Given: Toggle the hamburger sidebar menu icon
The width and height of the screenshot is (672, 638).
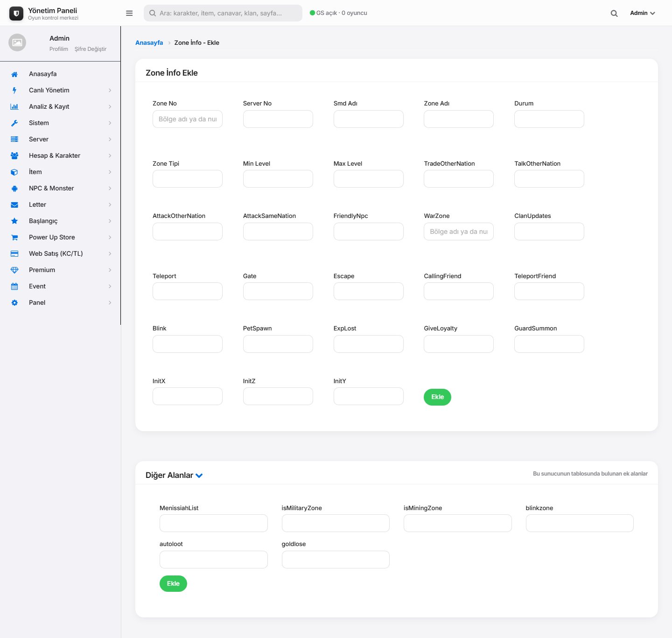Looking at the screenshot, I should [129, 13].
